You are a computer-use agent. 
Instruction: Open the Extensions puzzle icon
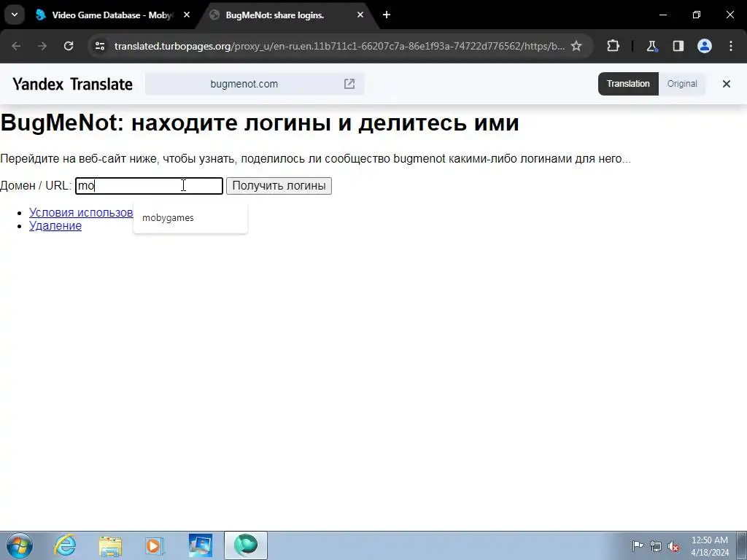pyautogui.click(x=613, y=46)
